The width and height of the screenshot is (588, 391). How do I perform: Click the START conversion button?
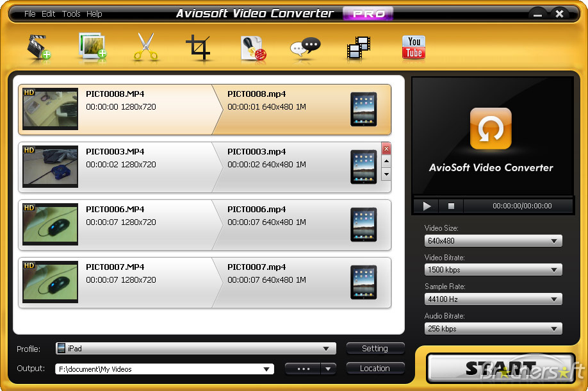pos(501,369)
